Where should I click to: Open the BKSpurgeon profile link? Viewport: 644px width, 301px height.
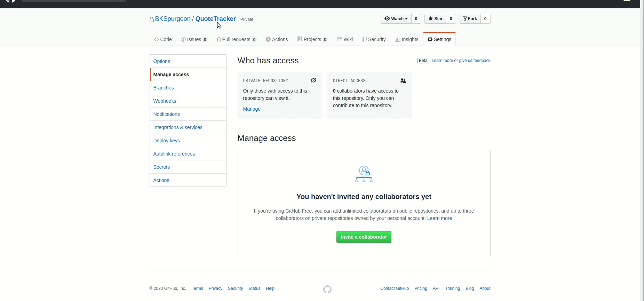(173, 19)
